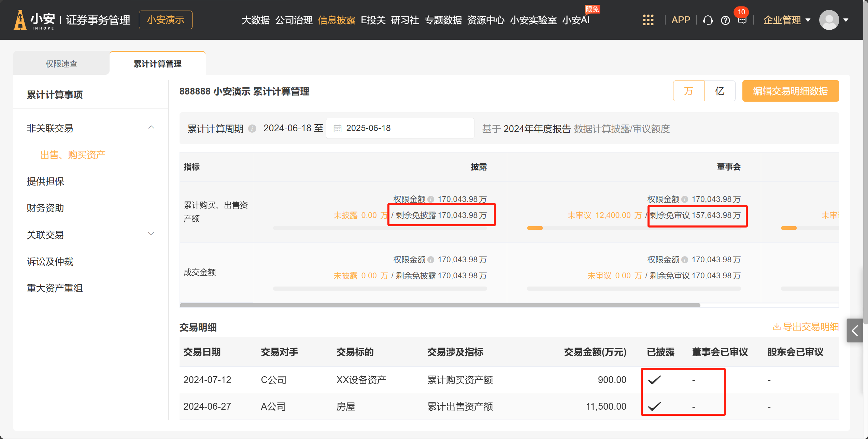This screenshot has height=439, width=868.
Task: Click the 导出交易明细 link
Action: coord(806,327)
